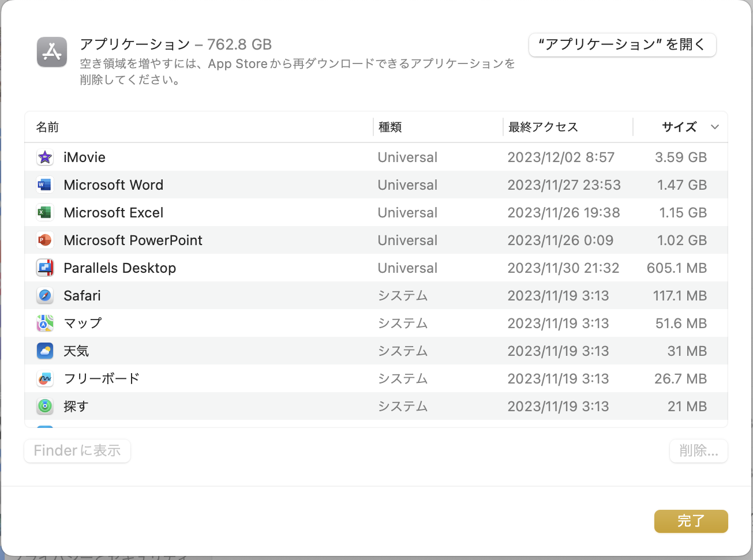Click the Finderに表示 button
This screenshot has width=753, height=560.
pos(77,450)
